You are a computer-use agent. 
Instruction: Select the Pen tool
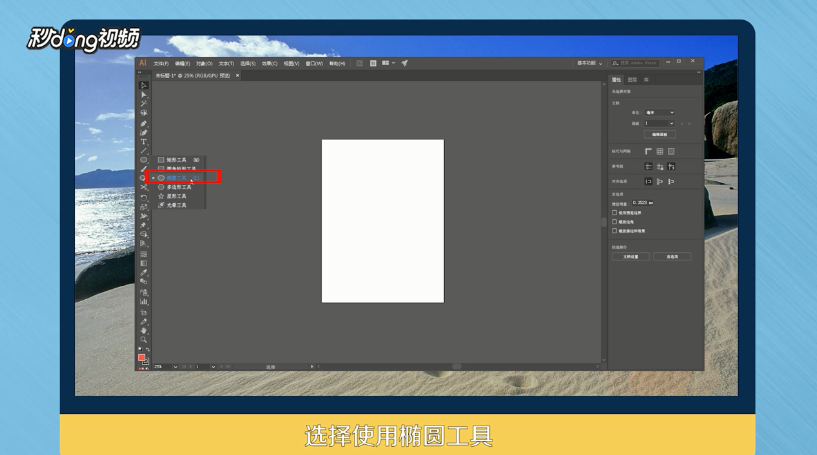[x=144, y=124]
